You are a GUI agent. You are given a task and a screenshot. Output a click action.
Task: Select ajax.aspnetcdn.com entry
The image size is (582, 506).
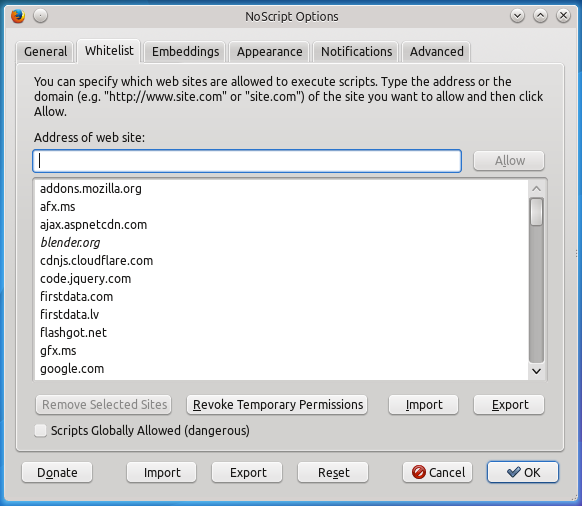pos(281,225)
